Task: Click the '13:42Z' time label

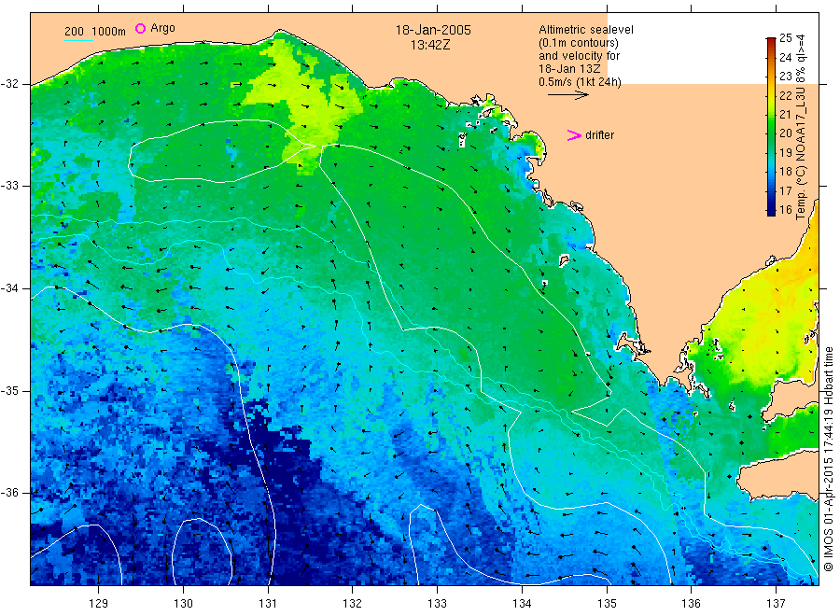Action: point(430,46)
